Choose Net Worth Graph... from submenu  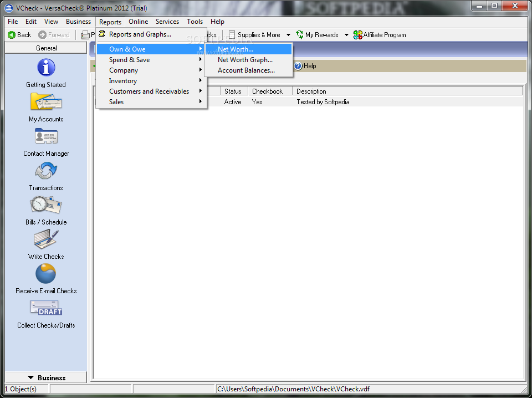click(x=249, y=60)
